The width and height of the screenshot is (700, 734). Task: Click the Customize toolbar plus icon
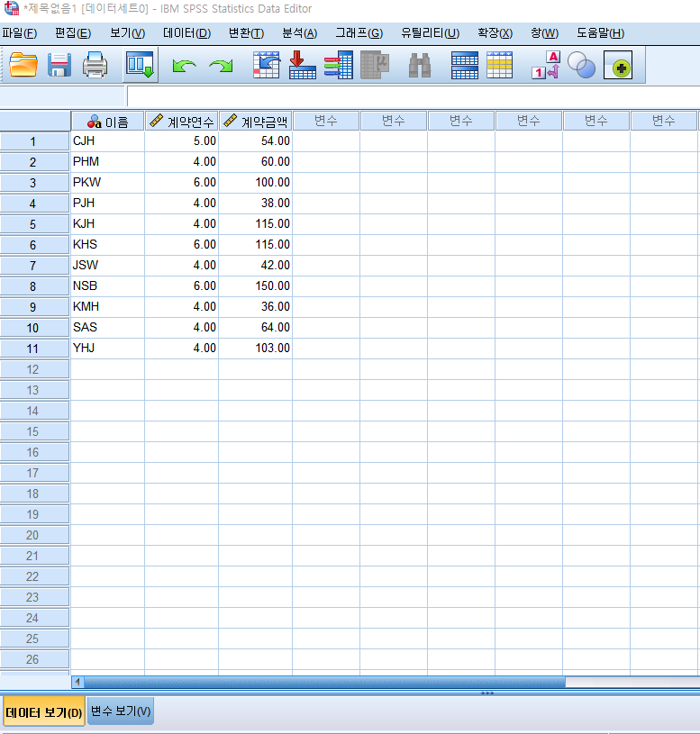click(618, 65)
